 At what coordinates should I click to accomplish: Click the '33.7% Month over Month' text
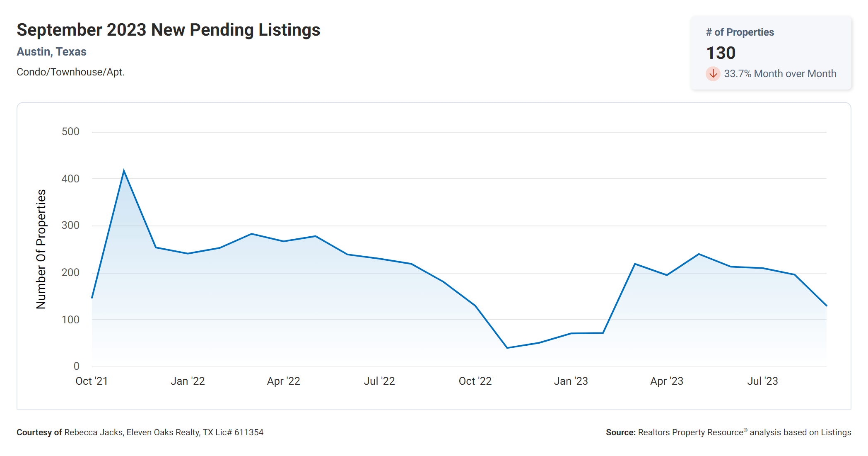pyautogui.click(x=780, y=74)
